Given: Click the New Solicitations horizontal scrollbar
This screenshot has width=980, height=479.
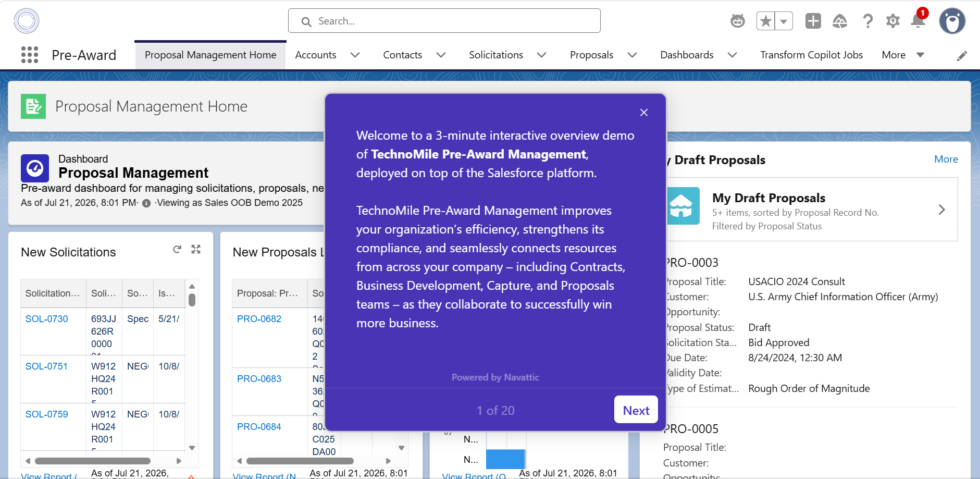Looking at the screenshot, I should click(x=93, y=461).
